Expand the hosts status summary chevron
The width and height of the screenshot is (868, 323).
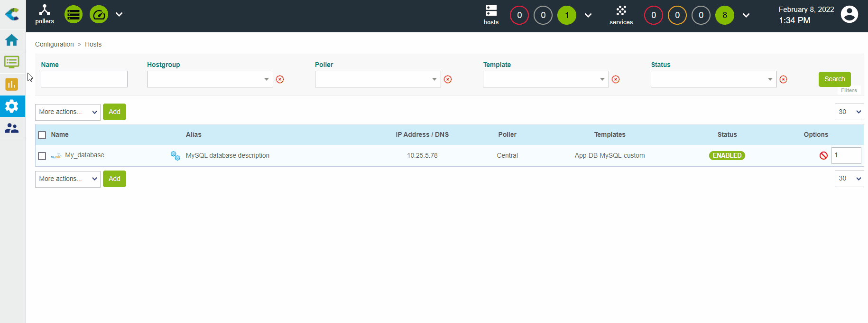pyautogui.click(x=588, y=15)
